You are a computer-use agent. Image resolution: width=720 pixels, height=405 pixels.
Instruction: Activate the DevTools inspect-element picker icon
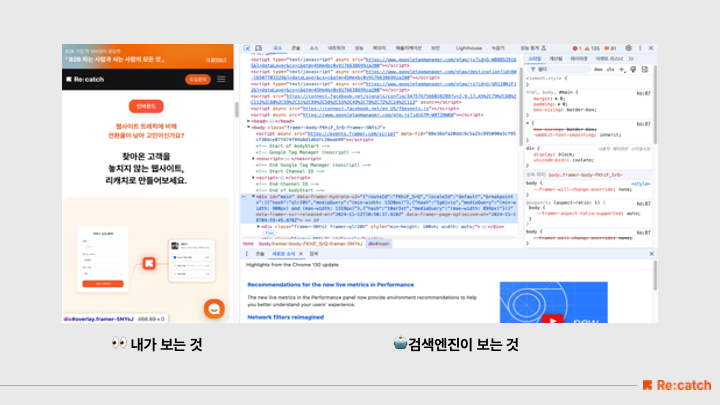point(247,48)
